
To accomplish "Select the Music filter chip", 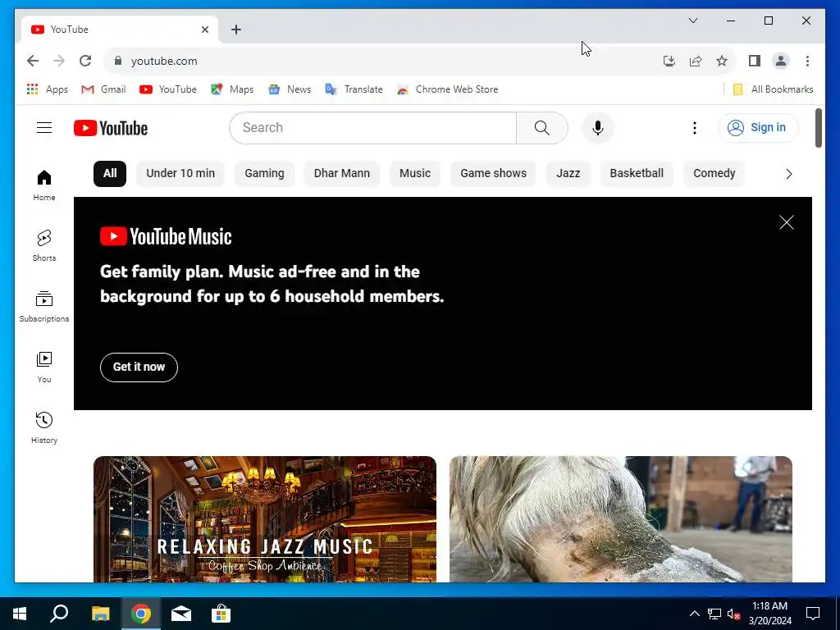I will click(415, 173).
